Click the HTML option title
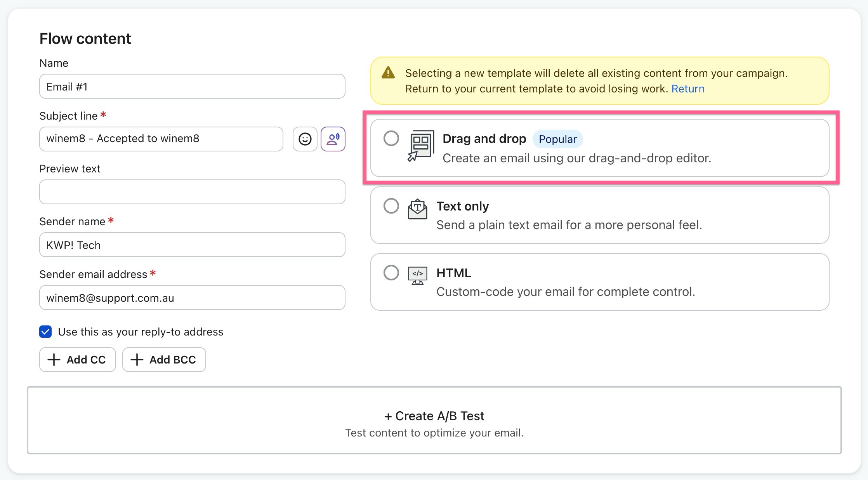 click(x=453, y=273)
